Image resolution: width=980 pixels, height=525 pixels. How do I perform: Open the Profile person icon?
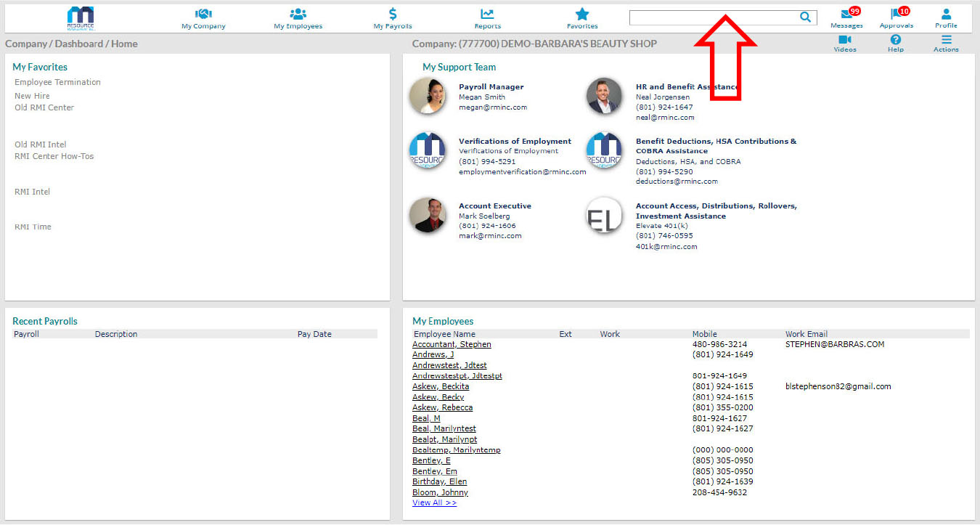click(x=946, y=14)
